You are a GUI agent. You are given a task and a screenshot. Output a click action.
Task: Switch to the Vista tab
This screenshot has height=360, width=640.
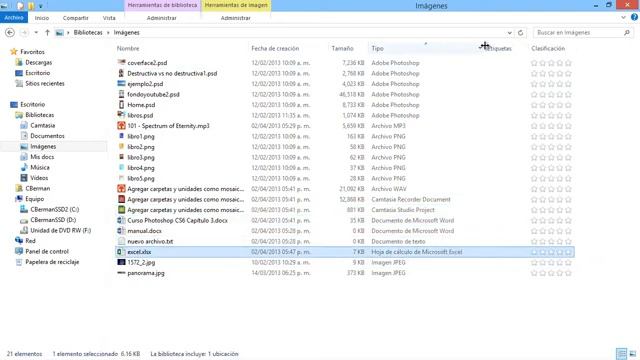point(109,18)
